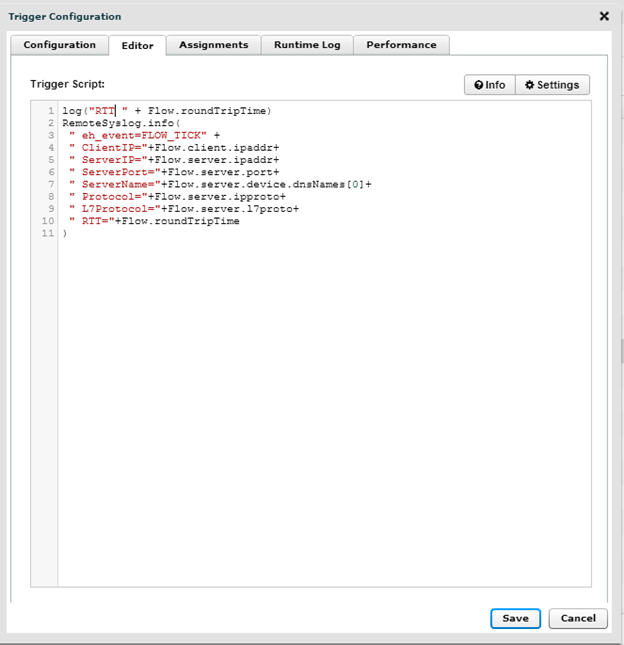Open the Assignments tab
The image size is (624, 645).
pos(213,45)
